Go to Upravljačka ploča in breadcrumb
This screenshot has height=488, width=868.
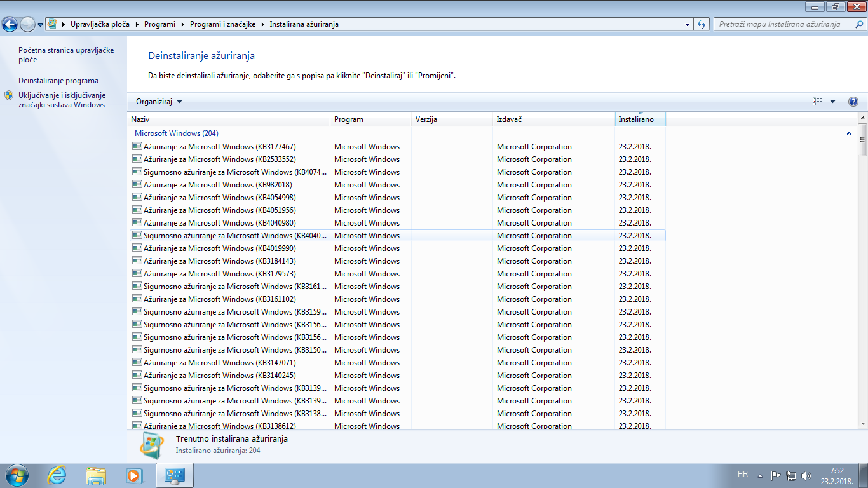[100, 24]
